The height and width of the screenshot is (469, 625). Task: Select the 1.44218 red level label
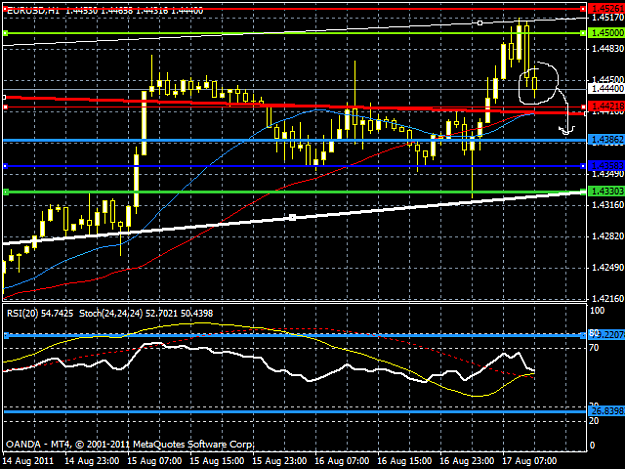click(607, 106)
